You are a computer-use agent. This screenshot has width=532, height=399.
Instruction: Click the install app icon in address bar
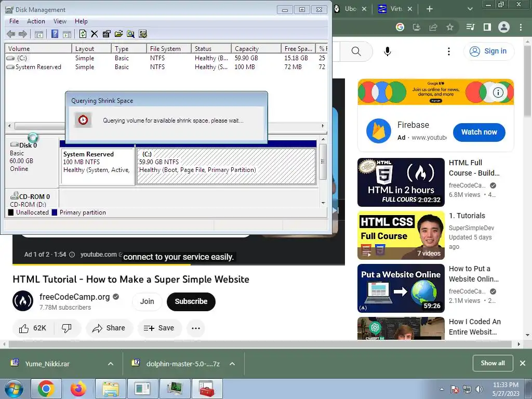click(416, 27)
